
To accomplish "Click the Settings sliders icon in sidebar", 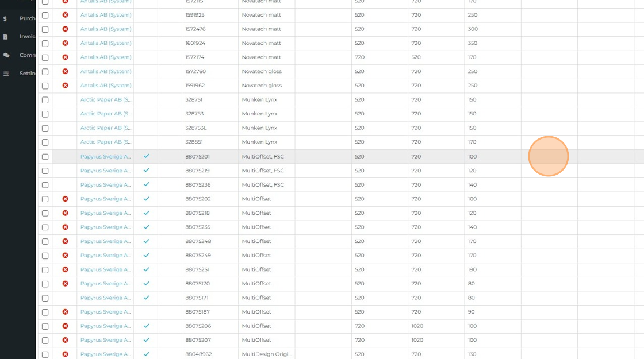I will pyautogui.click(x=6, y=74).
